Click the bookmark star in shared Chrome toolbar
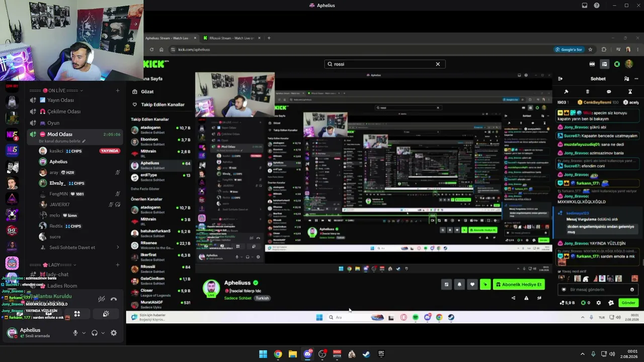 (x=590, y=50)
